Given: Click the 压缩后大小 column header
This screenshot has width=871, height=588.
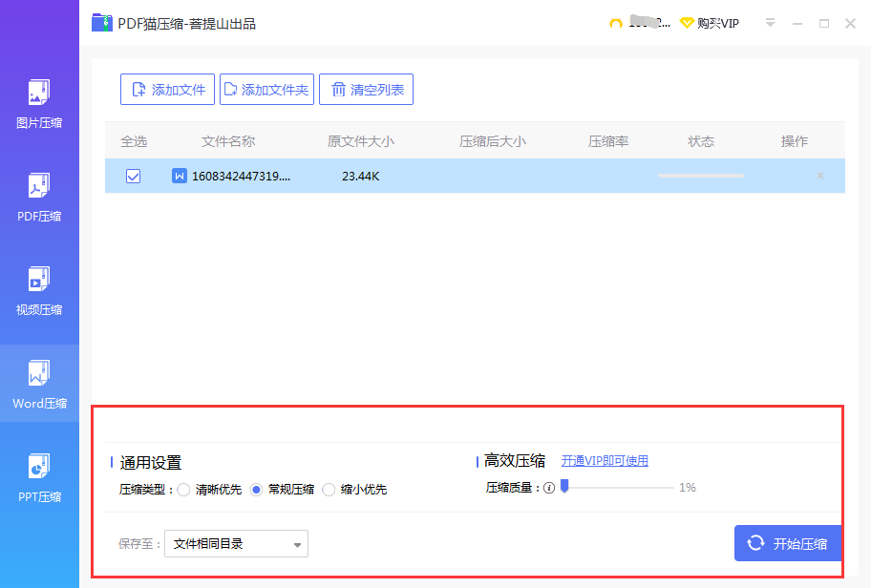Looking at the screenshot, I should click(x=493, y=141).
